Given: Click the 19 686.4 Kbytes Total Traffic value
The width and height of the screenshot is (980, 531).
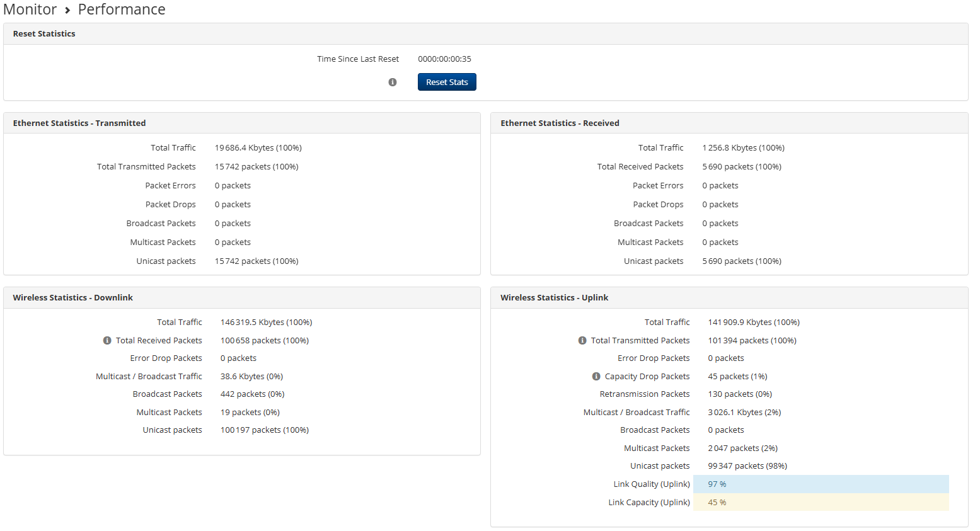Looking at the screenshot, I should pos(258,148).
